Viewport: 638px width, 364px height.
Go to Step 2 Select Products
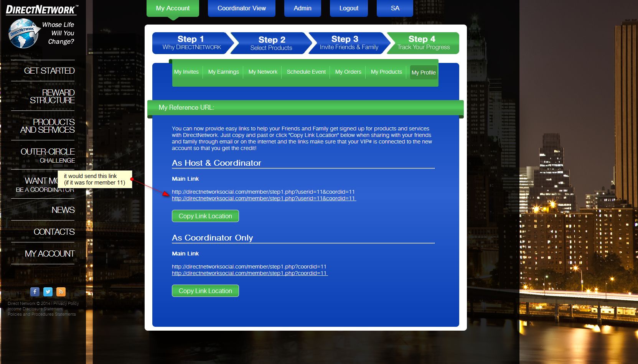271,43
